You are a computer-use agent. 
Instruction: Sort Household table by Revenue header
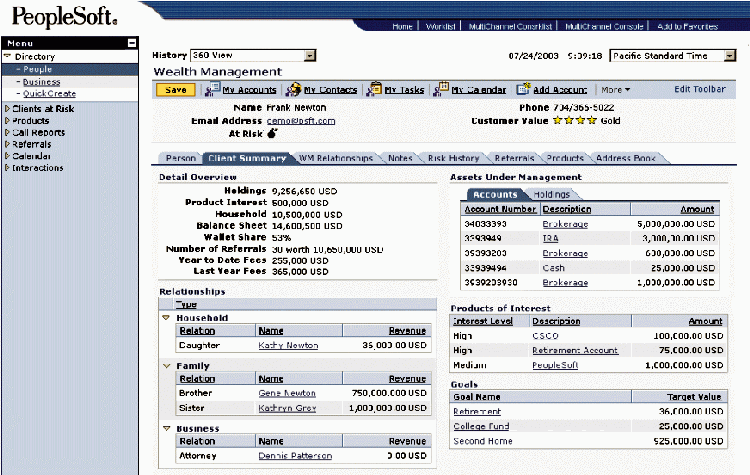tap(407, 331)
